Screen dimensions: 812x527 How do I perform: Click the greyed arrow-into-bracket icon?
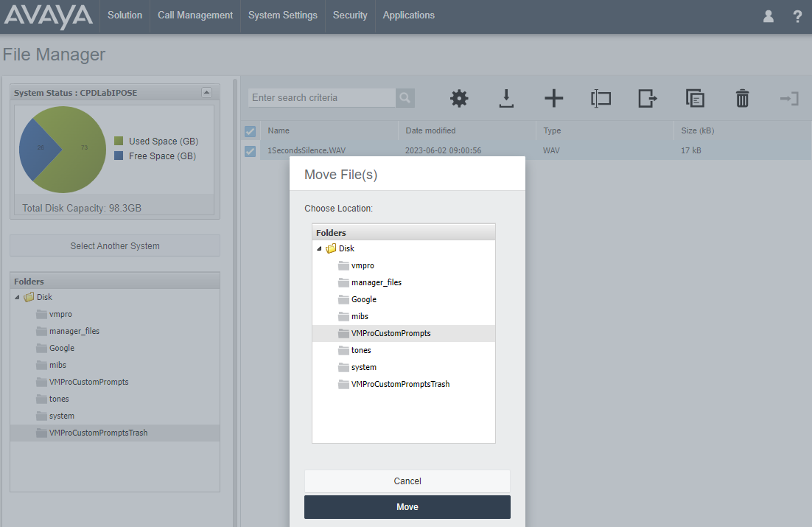789,99
